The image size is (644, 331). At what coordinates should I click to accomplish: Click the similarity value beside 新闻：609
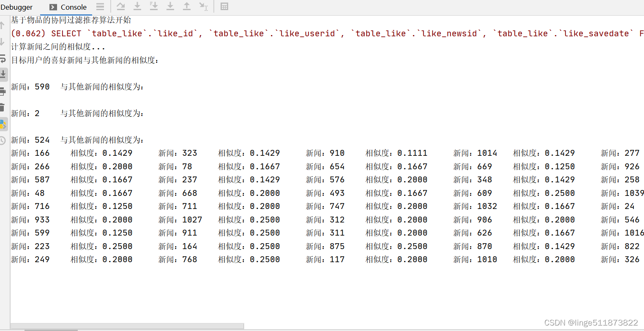[560, 193]
